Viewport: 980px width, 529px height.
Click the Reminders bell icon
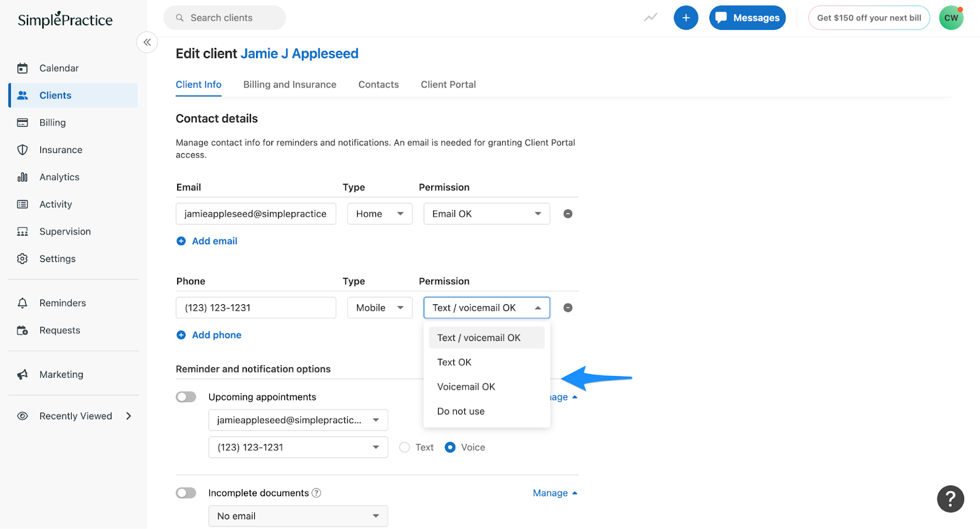(23, 303)
